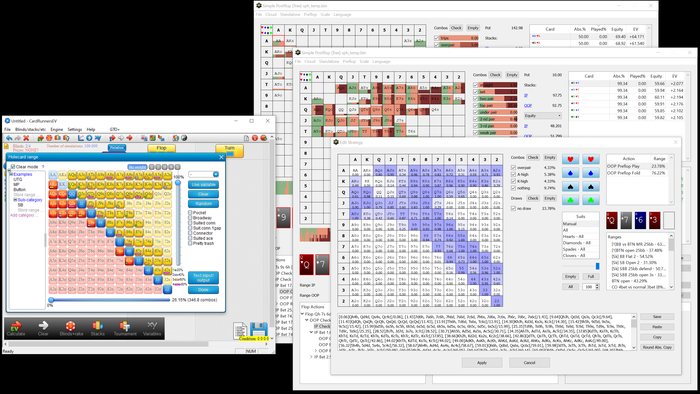
Task: Open the Engine menu in CardRunnersEV
Action: click(57, 130)
